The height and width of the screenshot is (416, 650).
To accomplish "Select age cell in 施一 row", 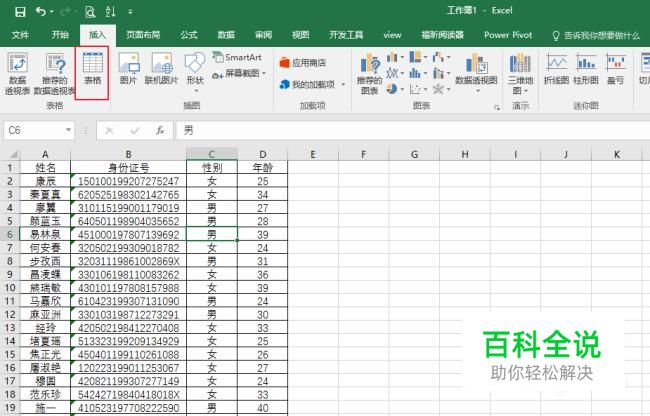I will [x=262, y=408].
